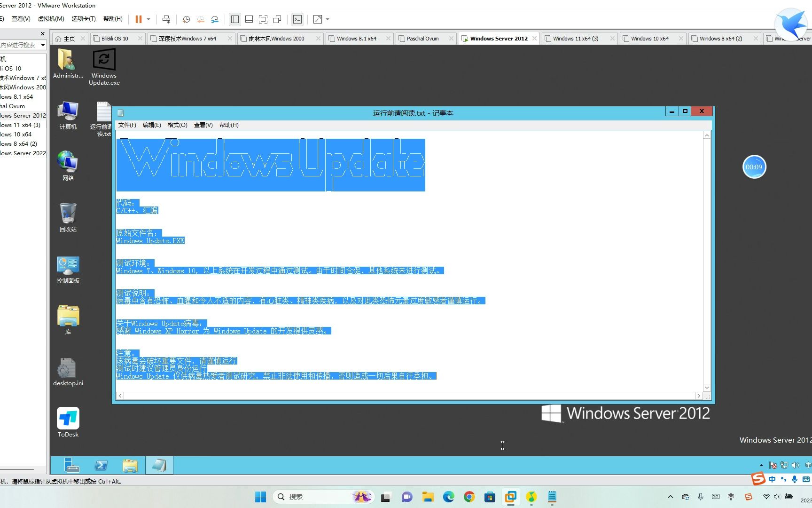Open the Administrator folder desktop icon
The image size is (812, 508).
[x=68, y=63]
